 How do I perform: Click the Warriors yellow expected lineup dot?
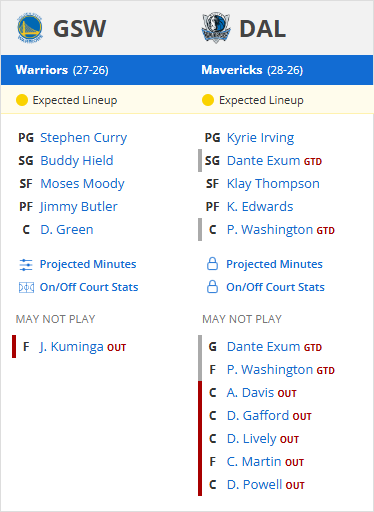tap(22, 100)
